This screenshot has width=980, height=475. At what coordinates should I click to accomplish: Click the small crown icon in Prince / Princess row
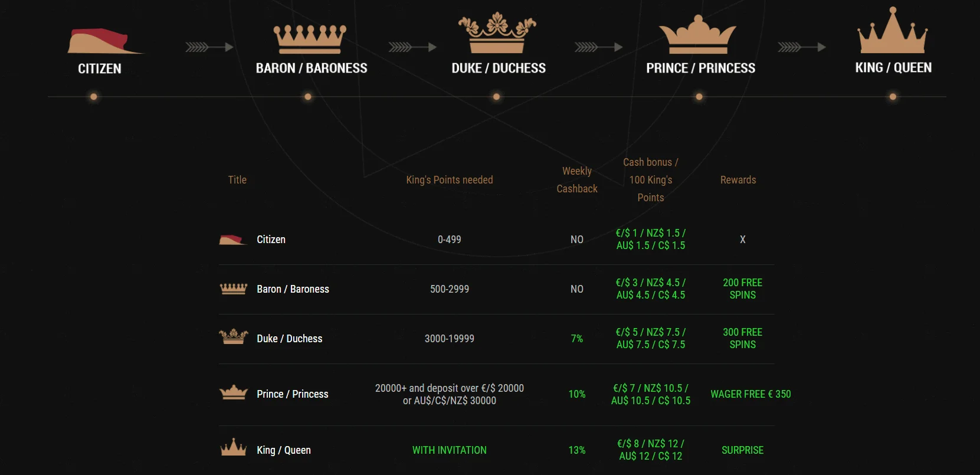[234, 392]
